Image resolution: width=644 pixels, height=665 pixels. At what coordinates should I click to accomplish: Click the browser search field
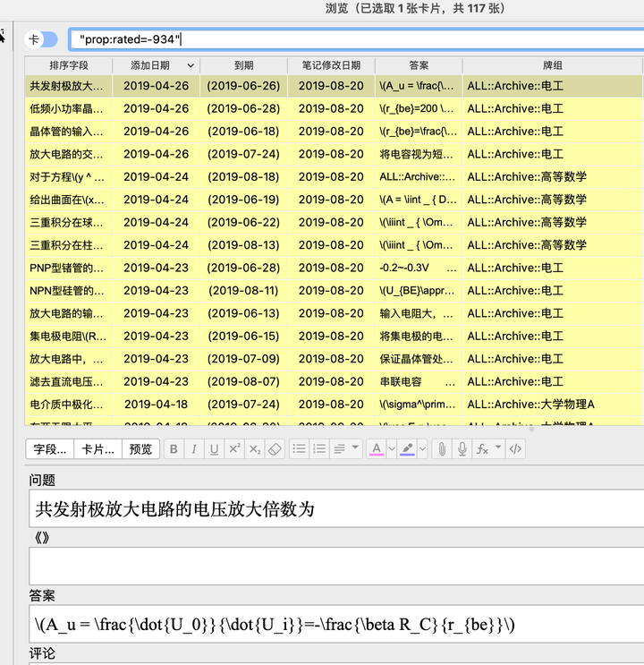[357, 39]
